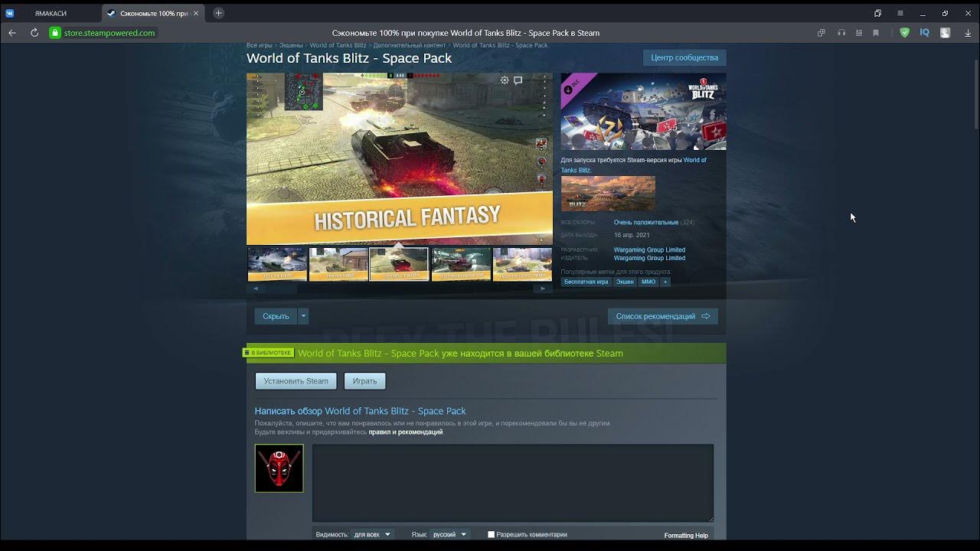
Task: Open the browser tab overview icon
Action: coord(877,13)
